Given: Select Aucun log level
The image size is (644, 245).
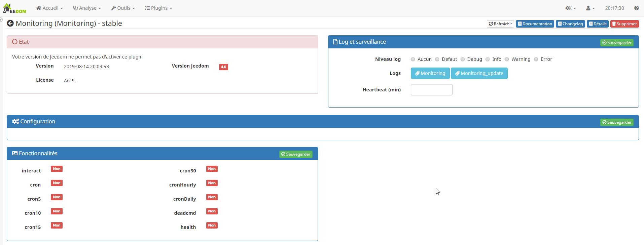Looking at the screenshot, I should [x=413, y=59].
